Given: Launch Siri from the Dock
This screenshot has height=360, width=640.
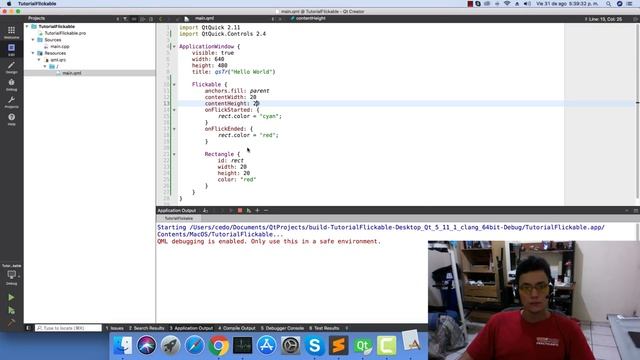Looking at the screenshot, I should pos(147,346).
